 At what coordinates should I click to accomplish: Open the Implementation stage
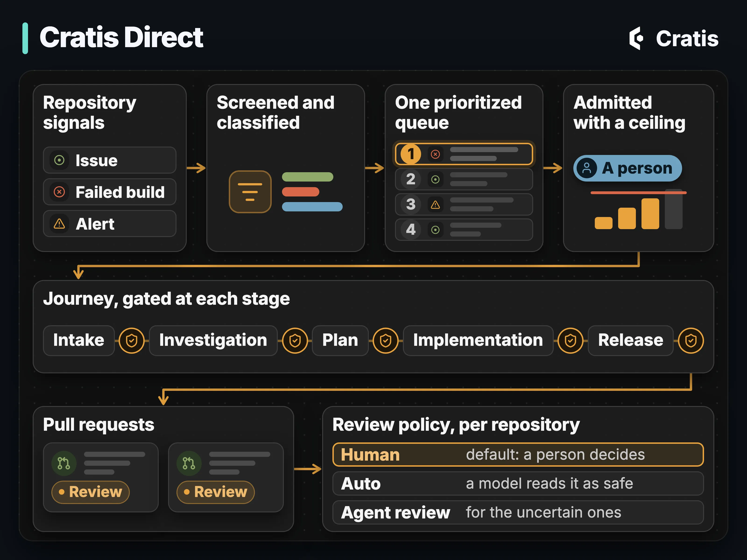(x=478, y=341)
